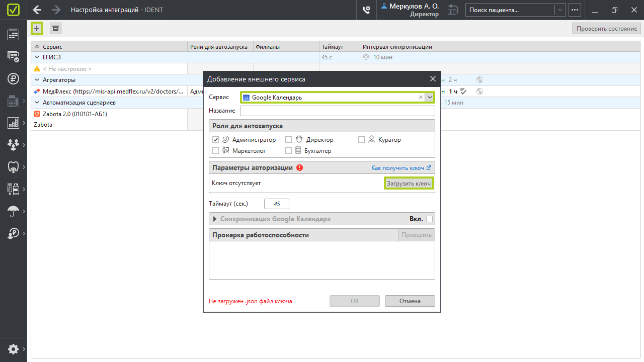Click the Проверить button in dialog
Viewport: 644px width, 362px height.
(x=416, y=235)
